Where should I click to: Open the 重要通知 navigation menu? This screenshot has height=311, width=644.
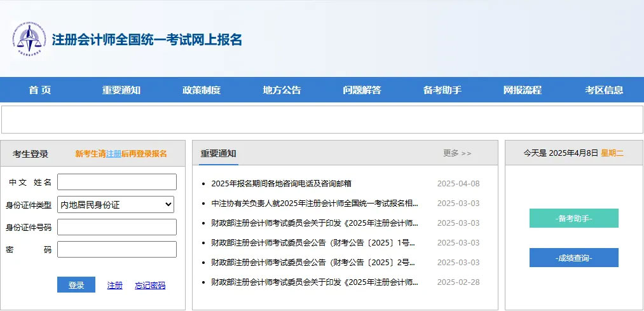121,90
